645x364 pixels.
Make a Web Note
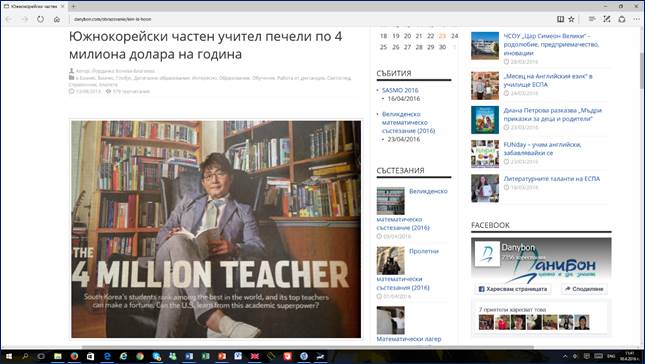[x=607, y=19]
